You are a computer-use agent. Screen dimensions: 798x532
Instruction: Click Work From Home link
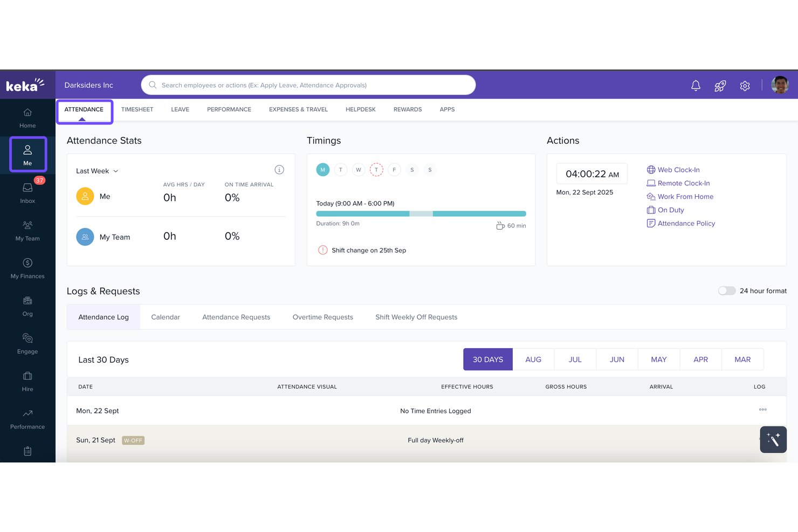pyautogui.click(x=680, y=197)
